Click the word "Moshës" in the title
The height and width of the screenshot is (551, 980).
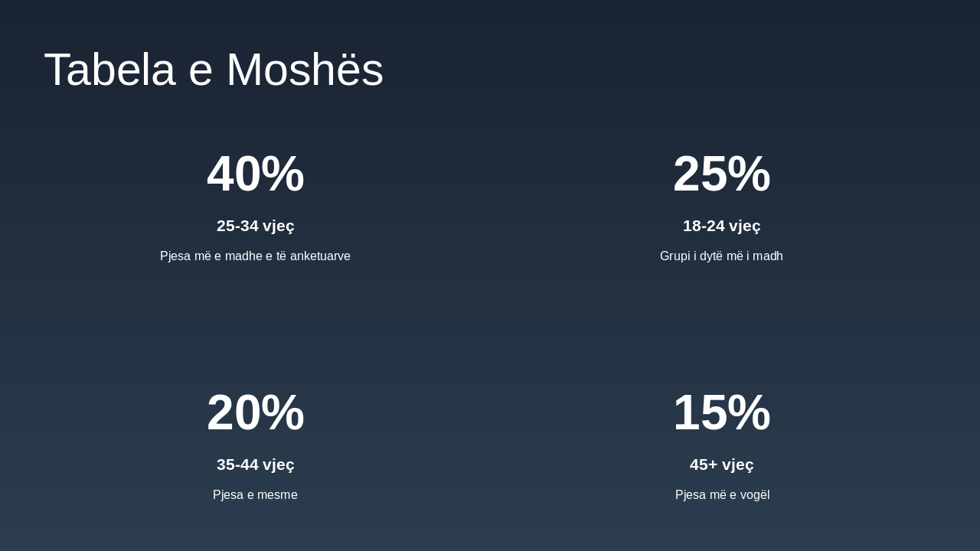pyautogui.click(x=305, y=70)
